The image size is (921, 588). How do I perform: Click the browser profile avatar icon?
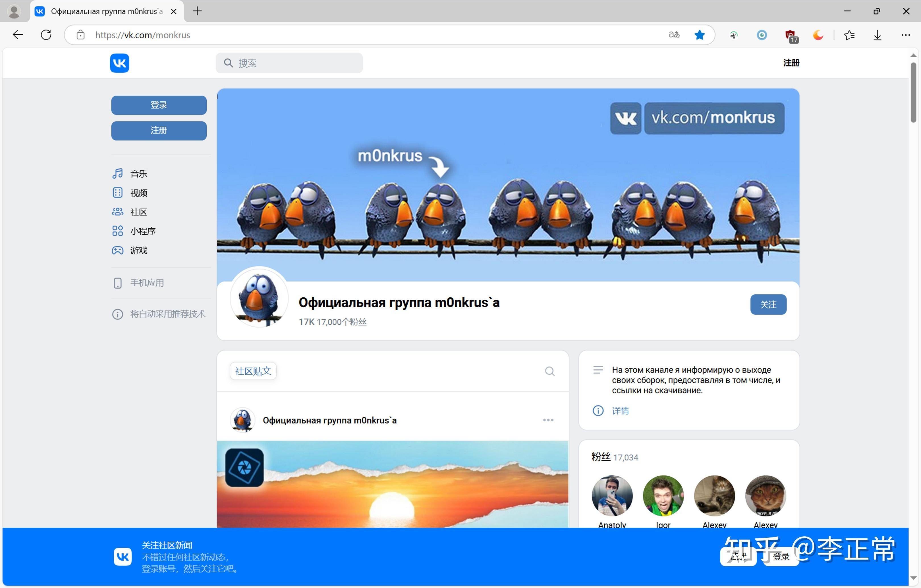click(14, 11)
